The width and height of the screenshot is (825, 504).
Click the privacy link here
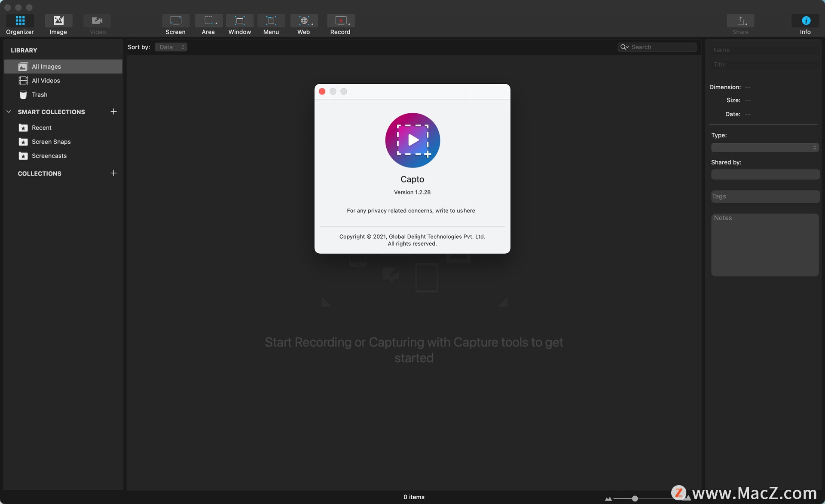pos(470,211)
